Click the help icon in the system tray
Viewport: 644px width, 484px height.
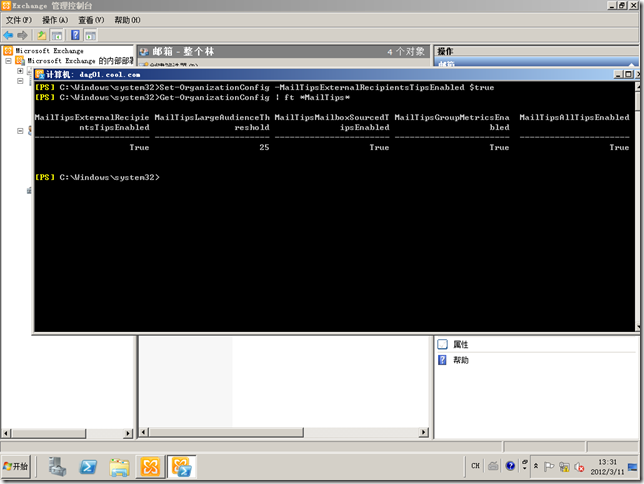pyautogui.click(x=510, y=466)
